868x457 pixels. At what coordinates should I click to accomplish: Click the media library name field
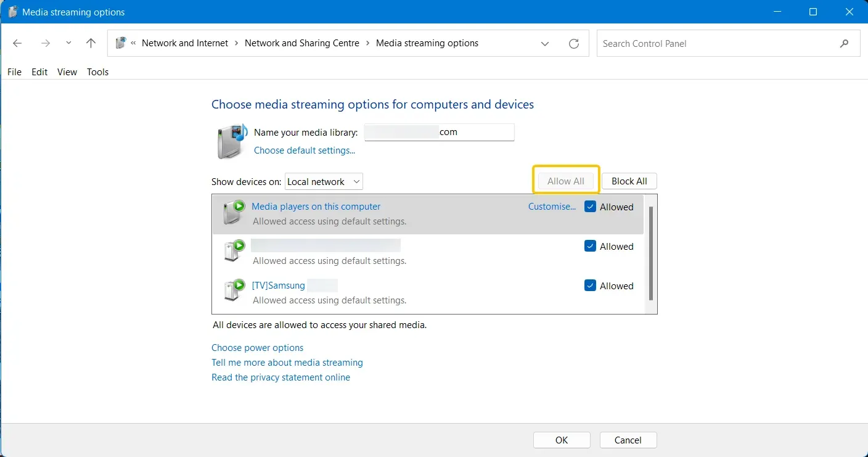tap(439, 132)
